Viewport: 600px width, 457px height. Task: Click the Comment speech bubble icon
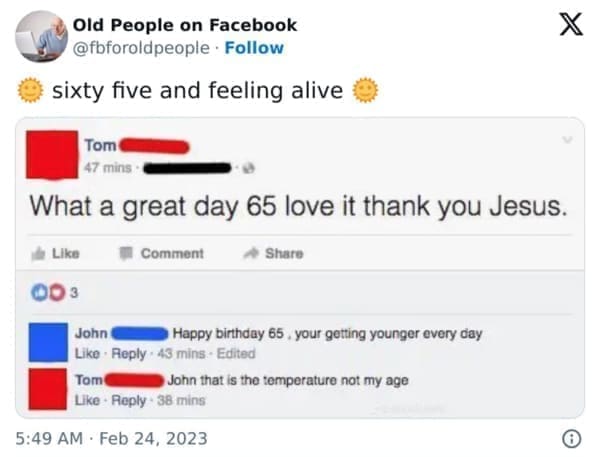point(129,254)
